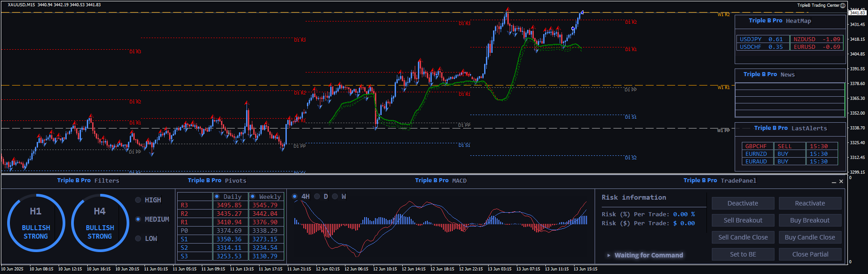Switch MACD timeframe to D

317,197
